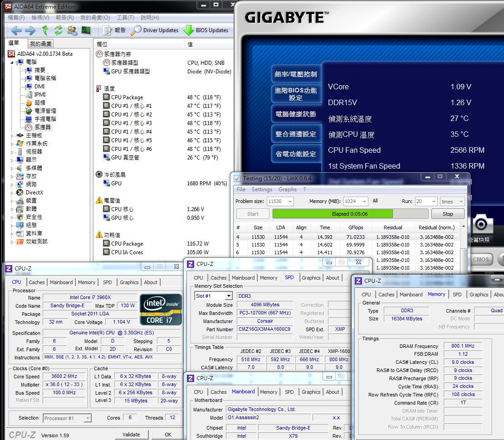The width and height of the screenshot is (504, 440).
Task: Expand the DirectX tree node
Action: [x=12, y=193]
